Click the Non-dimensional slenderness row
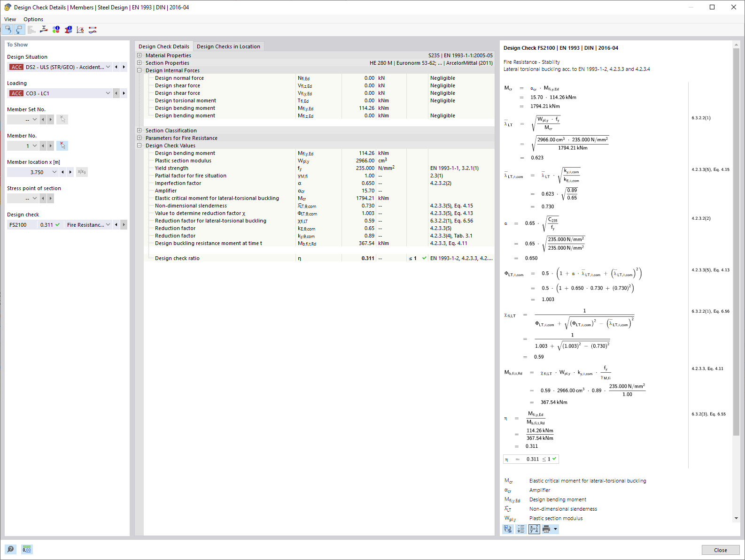 pos(319,206)
